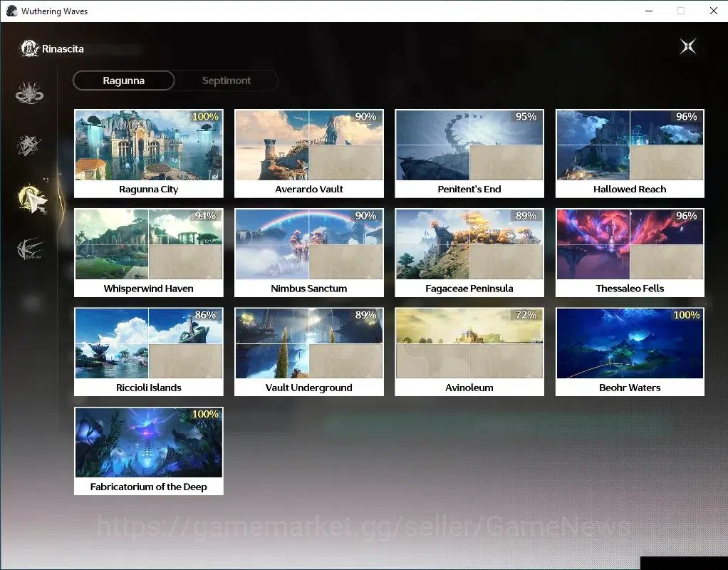Open the Beohr Waters area card
The width and height of the screenshot is (728, 570).
[x=630, y=352]
